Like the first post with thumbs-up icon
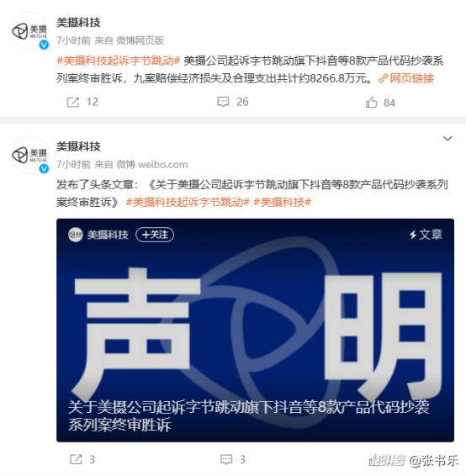The height and width of the screenshot is (476, 466). [371, 103]
